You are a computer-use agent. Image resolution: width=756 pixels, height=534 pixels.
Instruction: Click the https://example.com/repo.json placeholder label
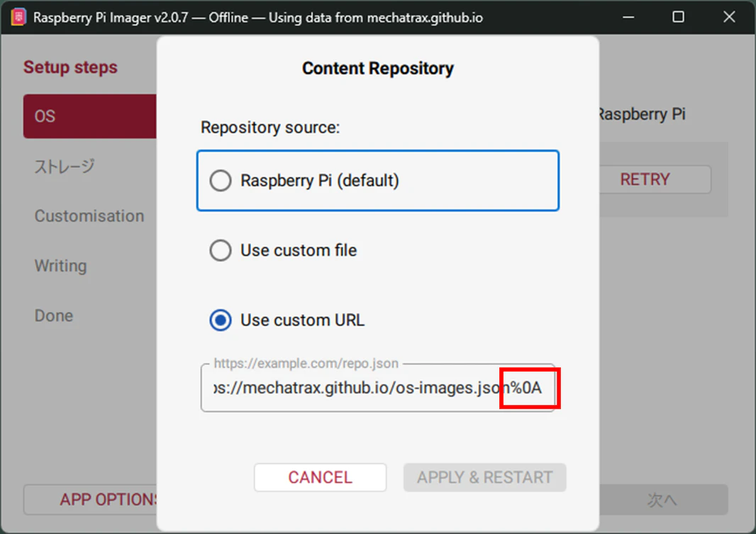point(306,363)
